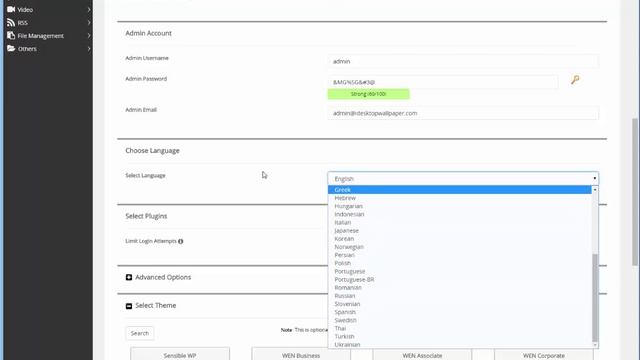The width and height of the screenshot is (640, 360).
Task: Select Turkish language option
Action: 460,337
